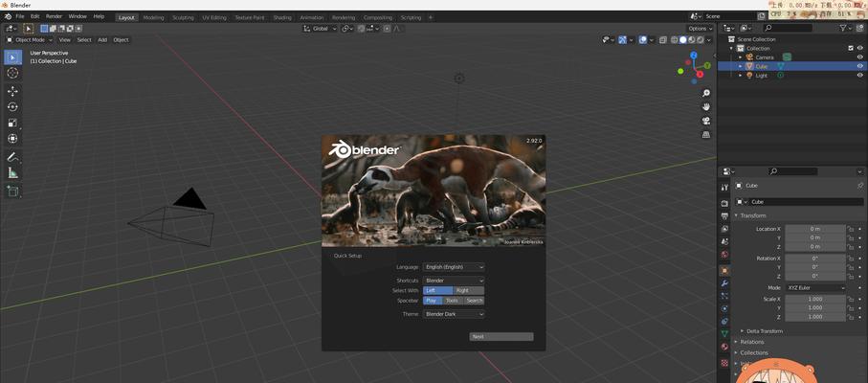The image size is (868, 383).
Task: Open the viewport Add menu
Action: pyautogui.click(x=102, y=40)
